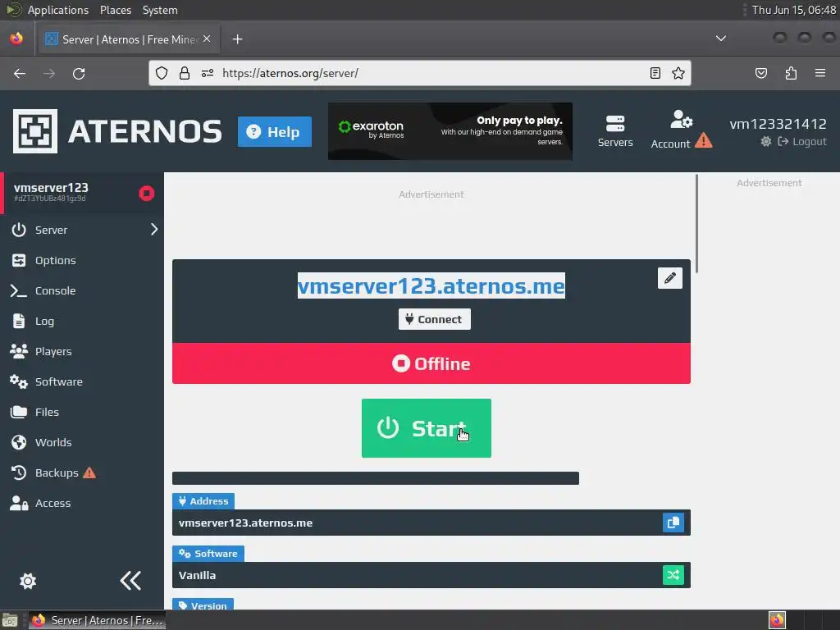Click the Address label tag

pos(203,501)
